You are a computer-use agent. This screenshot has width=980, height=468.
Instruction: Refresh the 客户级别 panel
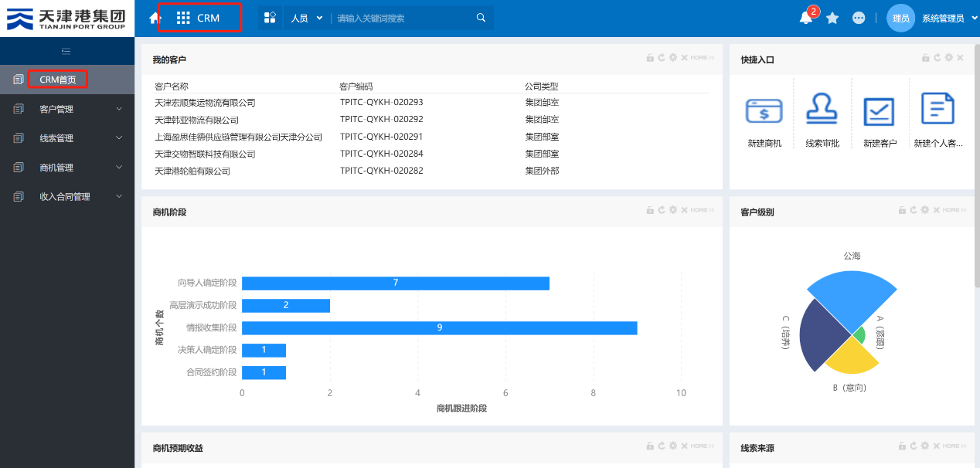point(914,210)
